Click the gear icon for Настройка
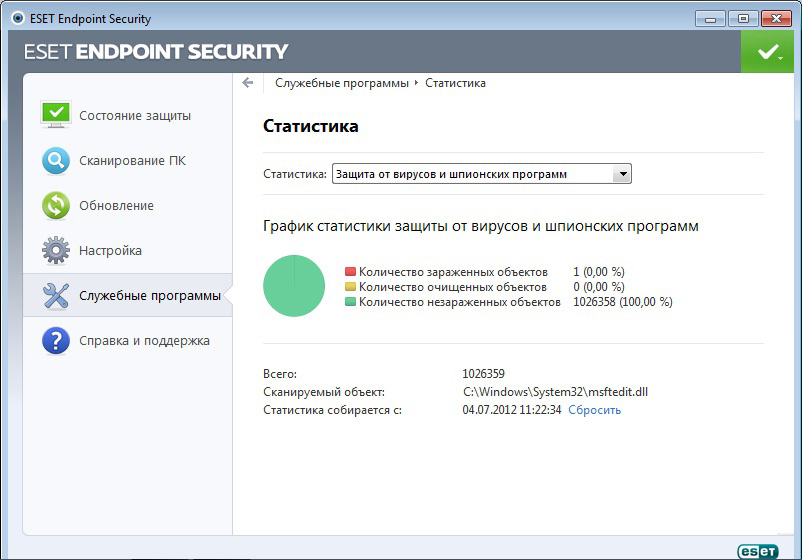The height and width of the screenshot is (560, 802). [x=55, y=250]
